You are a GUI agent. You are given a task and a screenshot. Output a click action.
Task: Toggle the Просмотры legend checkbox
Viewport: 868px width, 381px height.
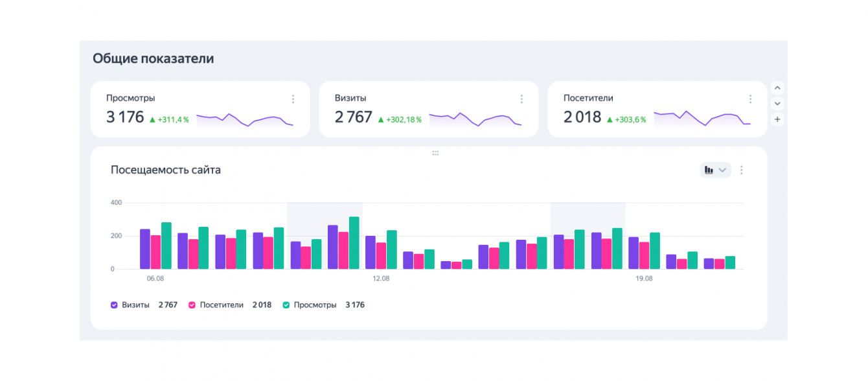click(286, 305)
